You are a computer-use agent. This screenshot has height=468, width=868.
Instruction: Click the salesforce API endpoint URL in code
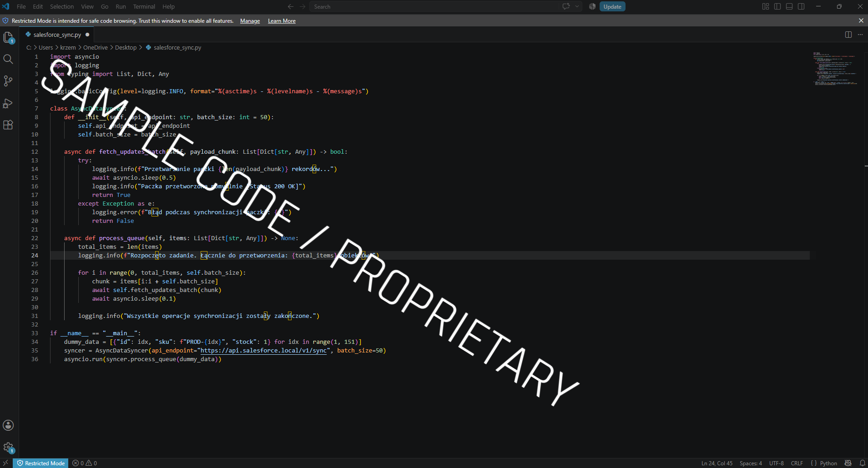pos(264,351)
